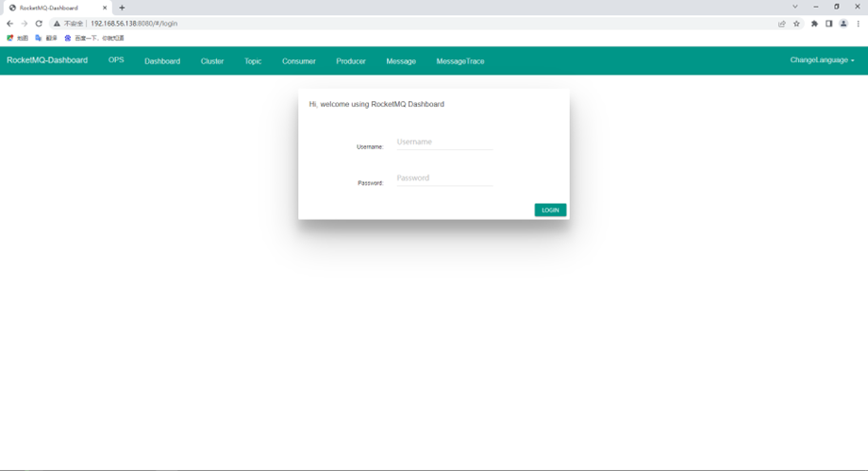Image resolution: width=868 pixels, height=471 pixels.
Task: Click the RocketMQ-Dashboard brand title
Action: point(47,59)
